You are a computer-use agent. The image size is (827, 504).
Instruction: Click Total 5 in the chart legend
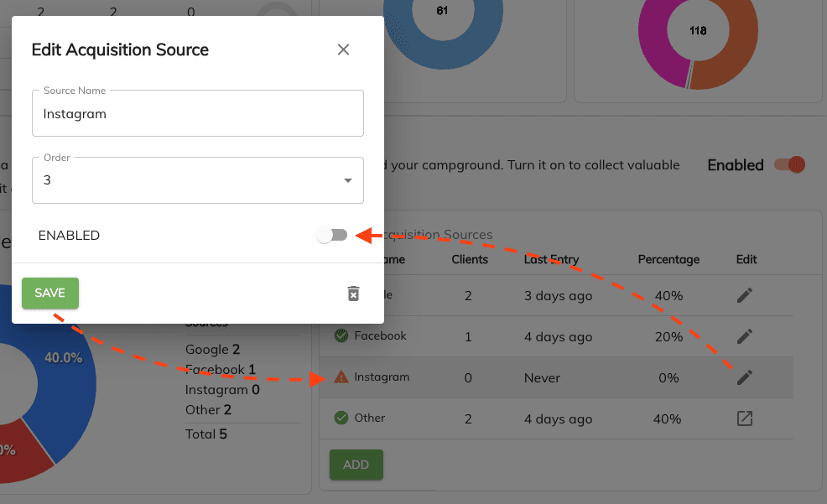pos(206,434)
